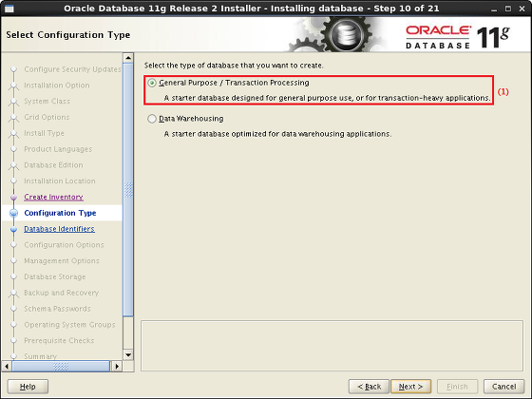Open the Help button

28,387
